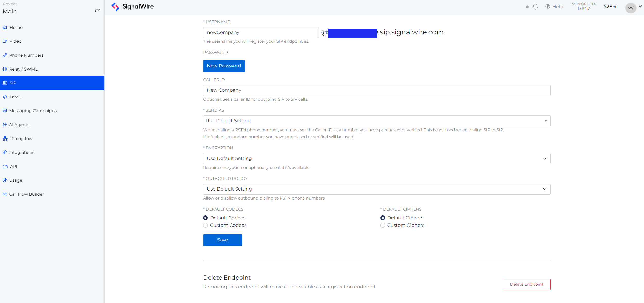Expand the Encryption setting dropdown
644x303 pixels.
click(376, 158)
